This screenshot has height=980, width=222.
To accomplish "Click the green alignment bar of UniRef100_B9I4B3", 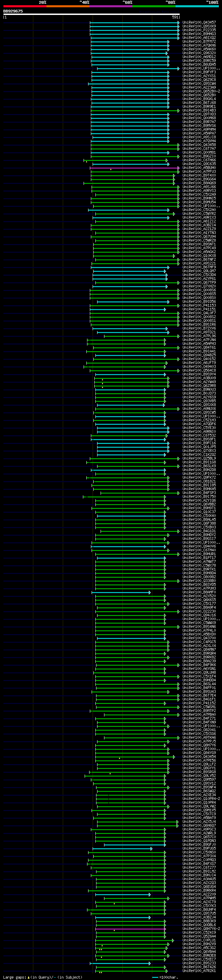I will point(135,111).
